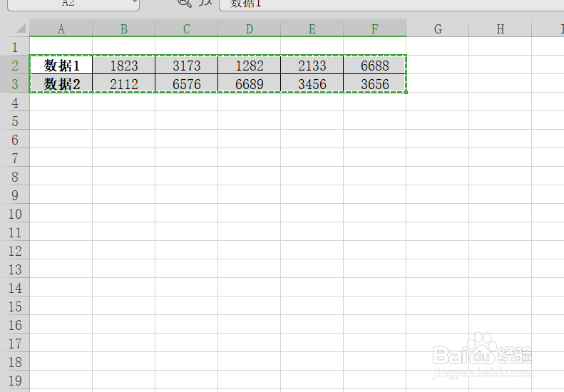Select column E header
Screen dimensions: 564x392
(x=312, y=28)
